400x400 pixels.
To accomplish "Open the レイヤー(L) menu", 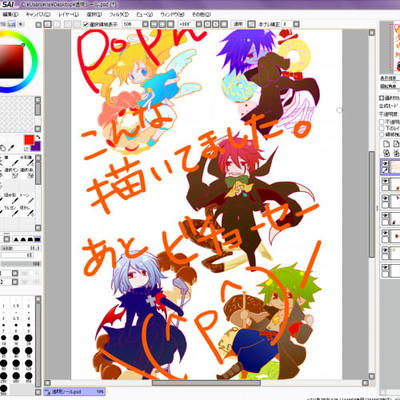I will (x=68, y=15).
